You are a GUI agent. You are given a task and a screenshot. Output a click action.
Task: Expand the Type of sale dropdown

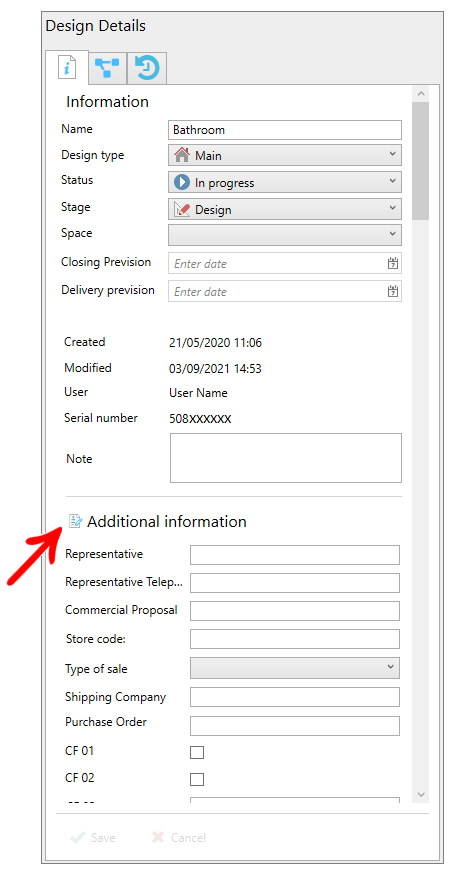click(x=295, y=668)
